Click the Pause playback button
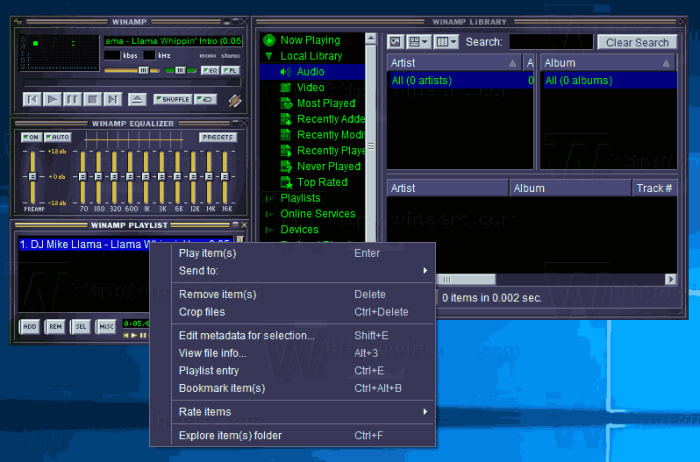Image resolution: width=700 pixels, height=462 pixels. click(72, 99)
